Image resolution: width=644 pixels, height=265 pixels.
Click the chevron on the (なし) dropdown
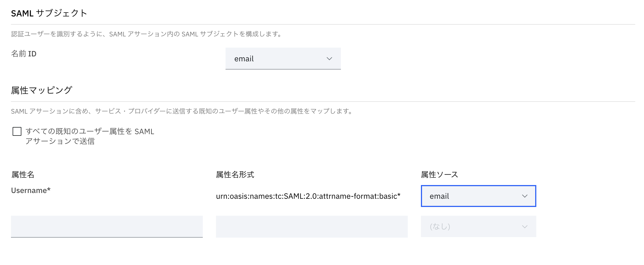coord(525,226)
